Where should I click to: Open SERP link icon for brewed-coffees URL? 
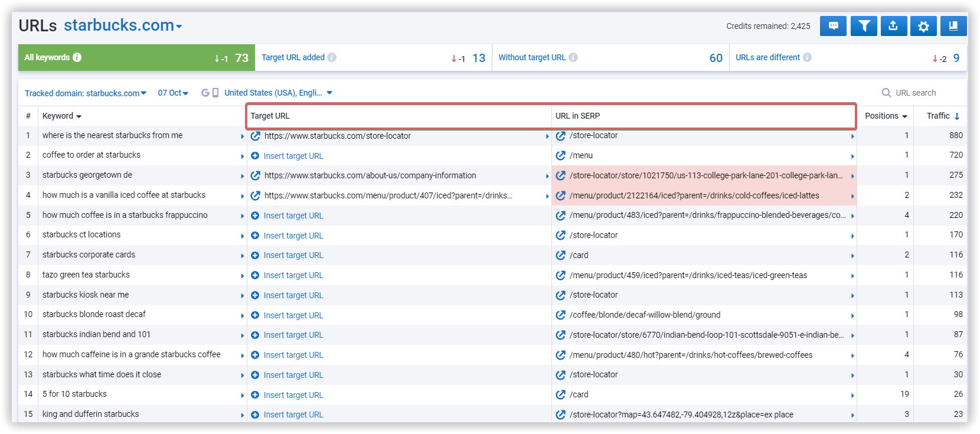[561, 355]
